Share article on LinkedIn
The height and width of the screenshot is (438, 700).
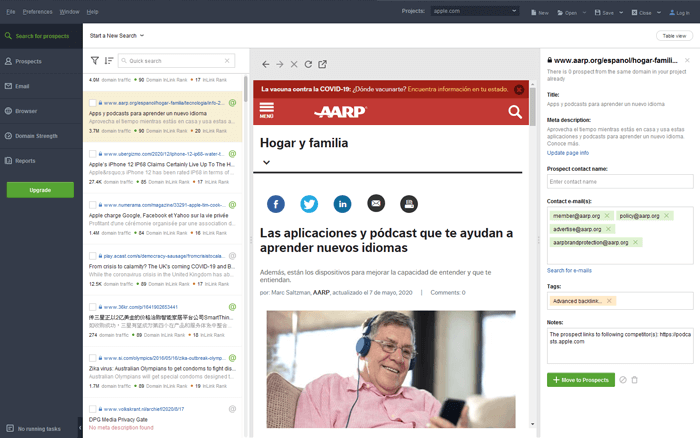click(x=342, y=204)
